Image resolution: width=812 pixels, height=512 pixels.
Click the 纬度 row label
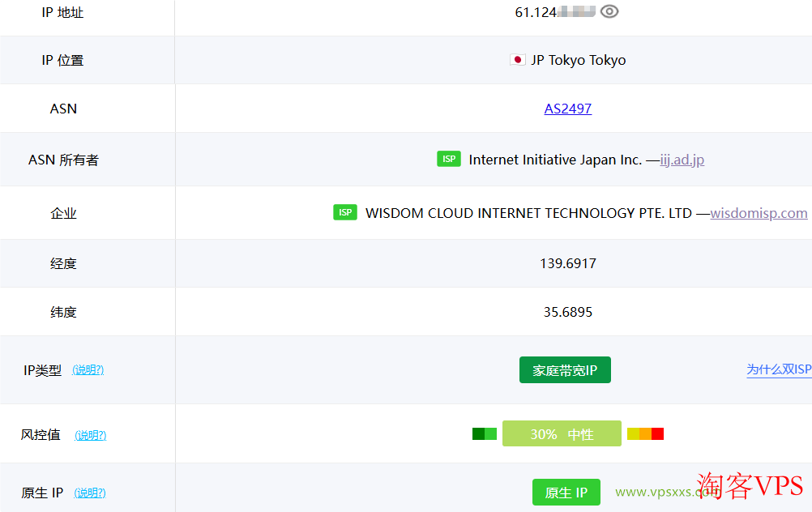63,312
